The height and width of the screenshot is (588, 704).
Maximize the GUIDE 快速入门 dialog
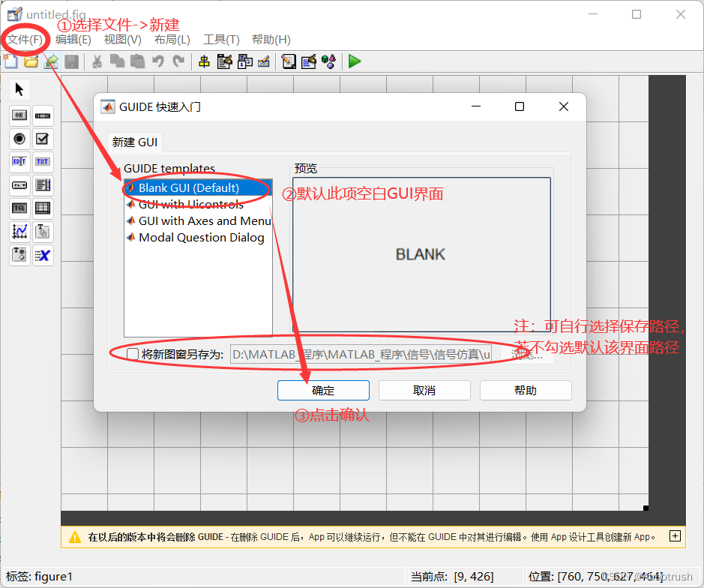[520, 106]
